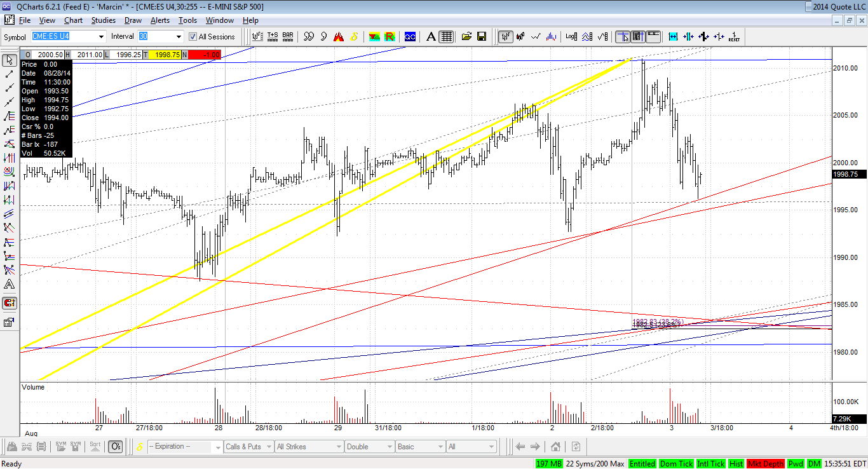The image size is (868, 469).
Task: Click the Hist status indicator
Action: click(x=736, y=464)
